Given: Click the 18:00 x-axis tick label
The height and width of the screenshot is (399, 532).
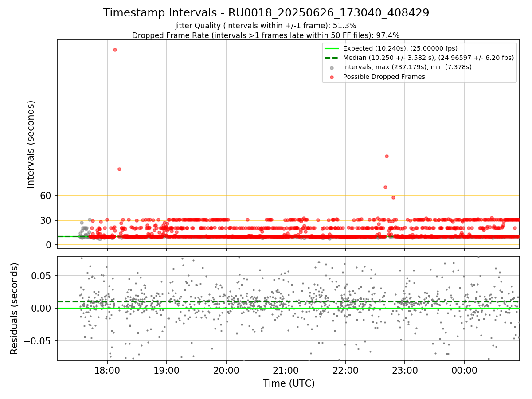Looking at the screenshot, I should [x=107, y=370].
